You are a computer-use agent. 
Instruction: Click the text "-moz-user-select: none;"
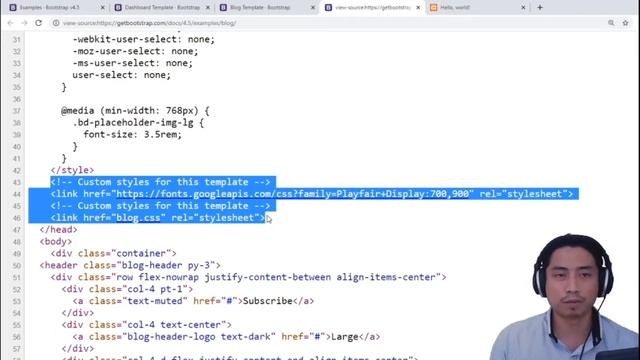[136, 51]
